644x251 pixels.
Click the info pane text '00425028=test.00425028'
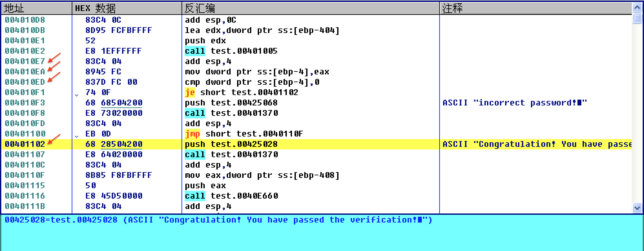coord(61,220)
